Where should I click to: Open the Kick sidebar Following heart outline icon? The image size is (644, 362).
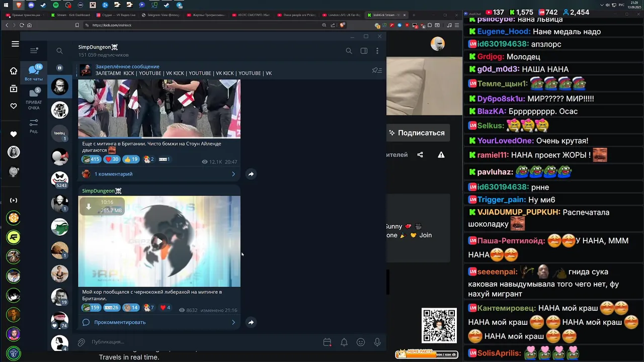tap(14, 106)
